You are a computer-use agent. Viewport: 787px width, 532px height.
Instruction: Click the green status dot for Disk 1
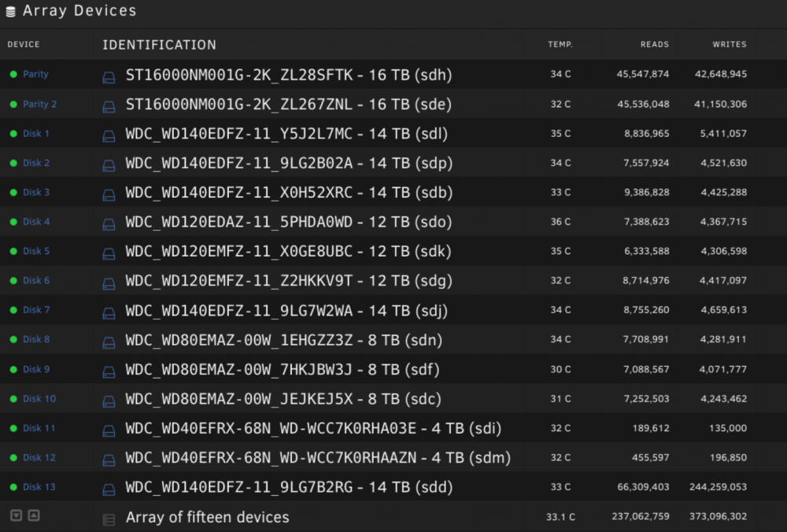click(13, 134)
